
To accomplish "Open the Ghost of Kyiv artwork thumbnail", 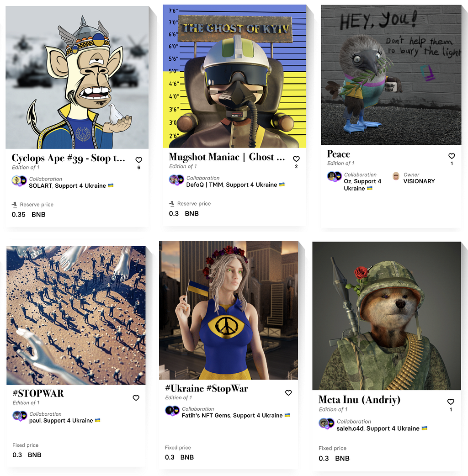I will coord(234,76).
